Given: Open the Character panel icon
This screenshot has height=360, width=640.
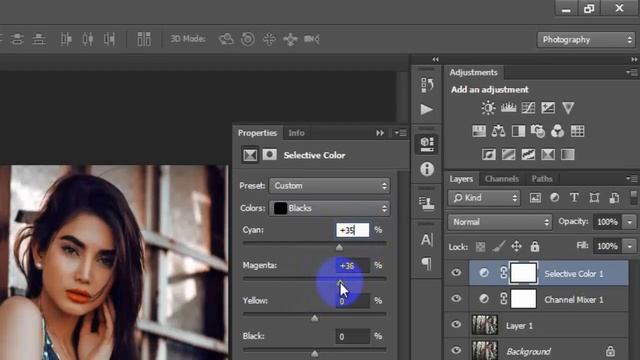Looking at the screenshot, I should pos(427,240).
